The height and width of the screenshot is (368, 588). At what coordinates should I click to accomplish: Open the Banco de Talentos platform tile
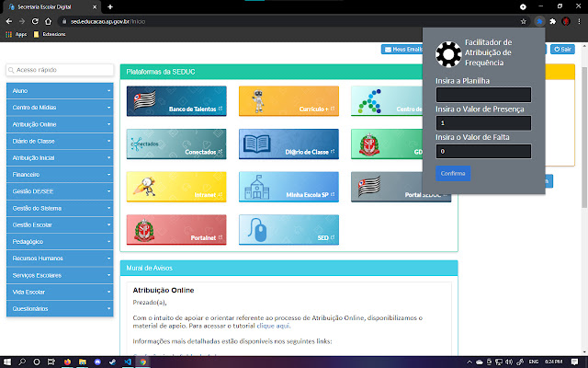[176, 101]
